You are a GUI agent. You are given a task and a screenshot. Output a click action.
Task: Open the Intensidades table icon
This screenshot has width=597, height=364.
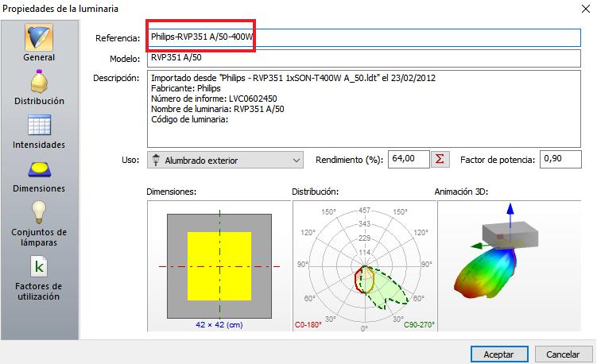[39, 125]
